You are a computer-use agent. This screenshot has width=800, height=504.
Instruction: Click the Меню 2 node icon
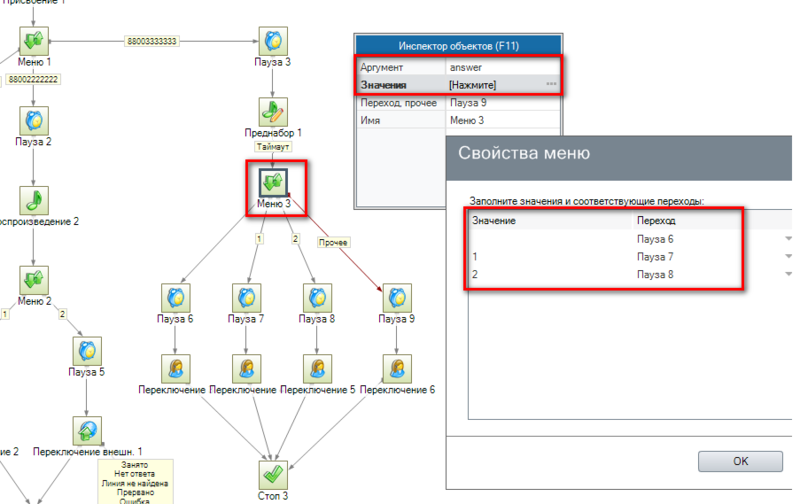[34, 279]
